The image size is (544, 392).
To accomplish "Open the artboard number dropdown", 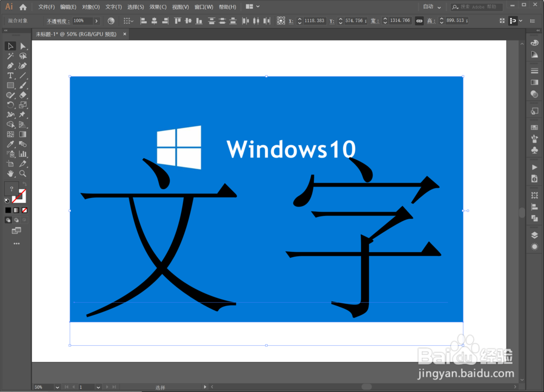I will pos(98,387).
